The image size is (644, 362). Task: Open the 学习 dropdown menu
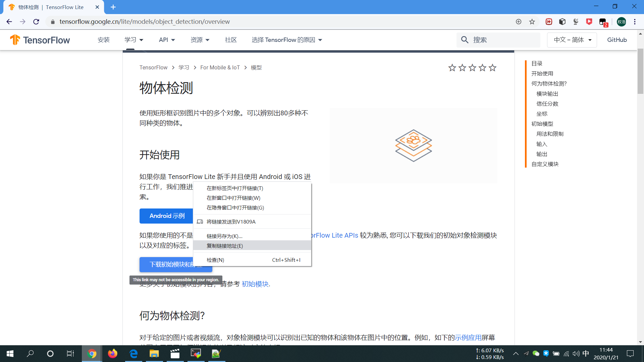[x=133, y=40]
